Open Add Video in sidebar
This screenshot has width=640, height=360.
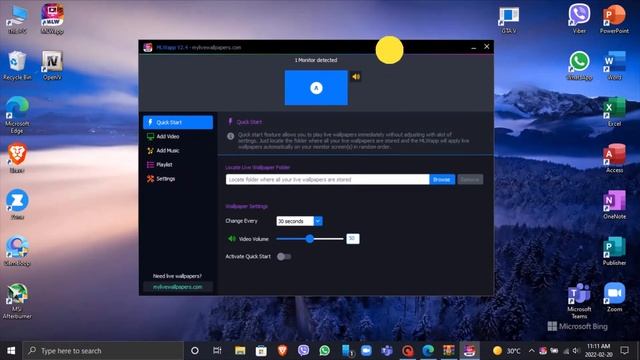[178, 136]
